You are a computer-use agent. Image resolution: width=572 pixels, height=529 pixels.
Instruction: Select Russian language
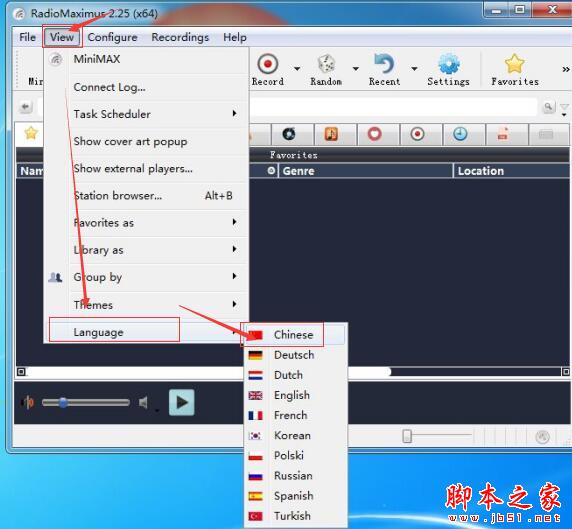pos(295,476)
